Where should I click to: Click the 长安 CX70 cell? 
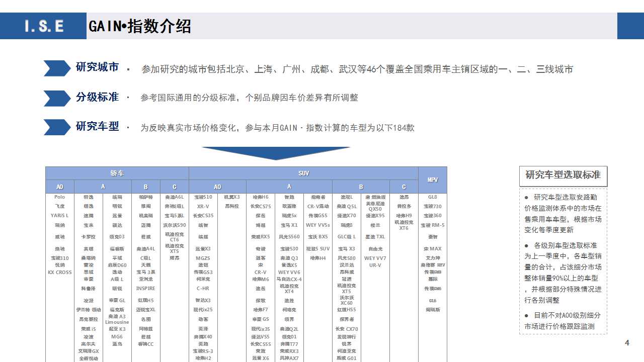coord(347,329)
